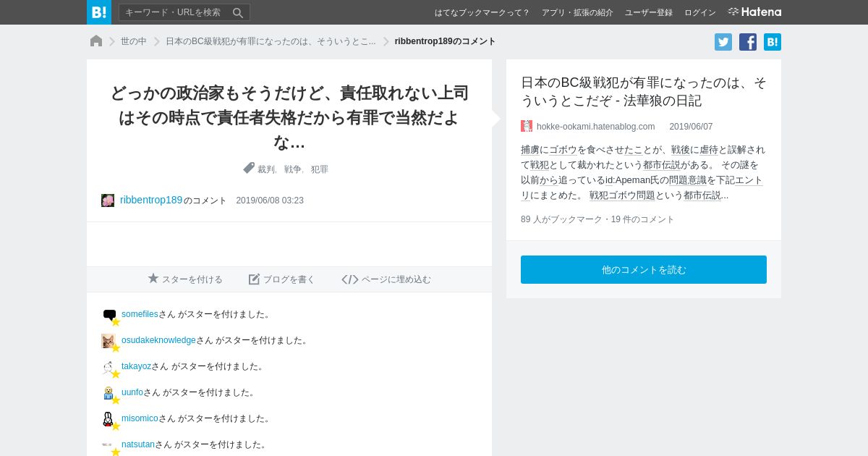Click the article date 2019/06/07
Screen dimensions: 868x456
[x=691, y=127]
